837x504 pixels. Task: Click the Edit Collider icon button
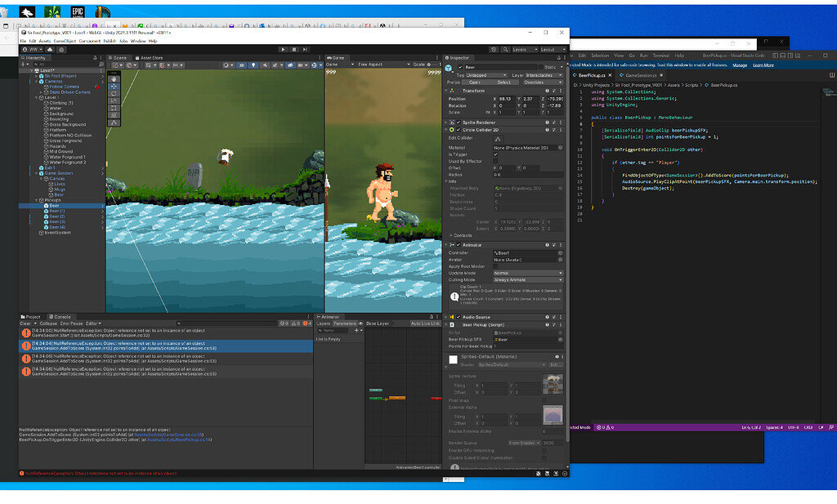499,138
